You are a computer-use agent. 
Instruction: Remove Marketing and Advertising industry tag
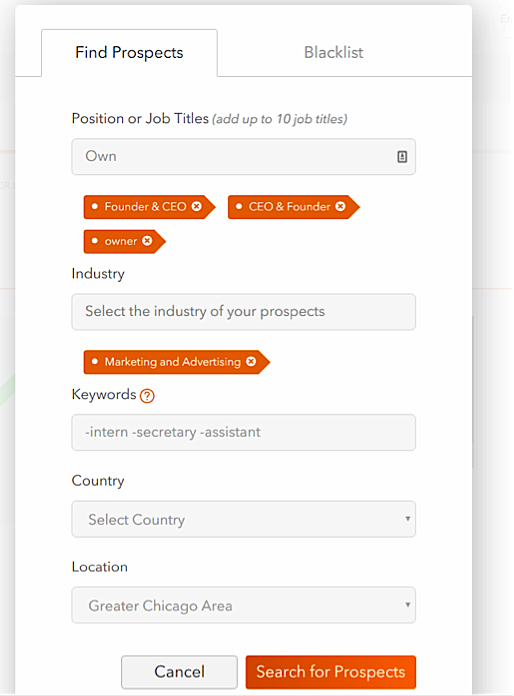[251, 362]
